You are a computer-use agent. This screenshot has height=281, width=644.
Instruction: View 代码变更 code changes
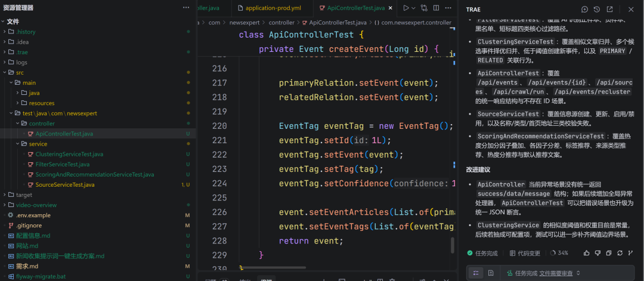525,253
